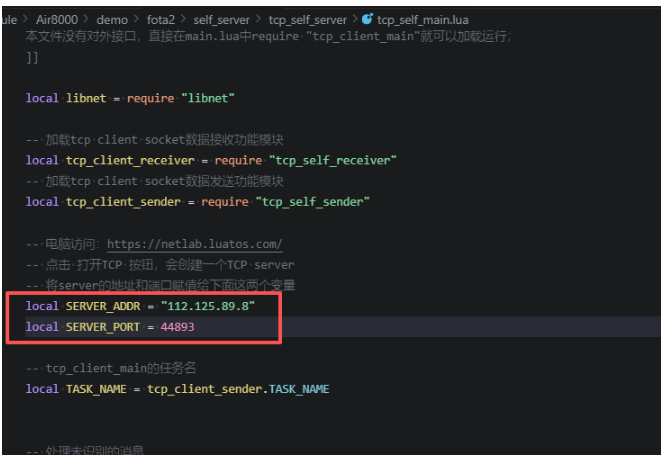Click the closing ]] comment bracket line
This screenshot has width=663, height=463.
pyautogui.click(x=32, y=57)
